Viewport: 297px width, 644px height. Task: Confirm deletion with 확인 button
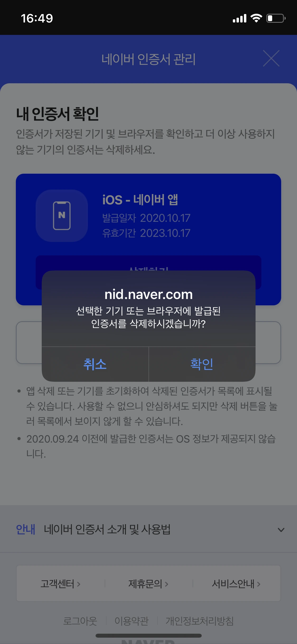click(x=202, y=364)
